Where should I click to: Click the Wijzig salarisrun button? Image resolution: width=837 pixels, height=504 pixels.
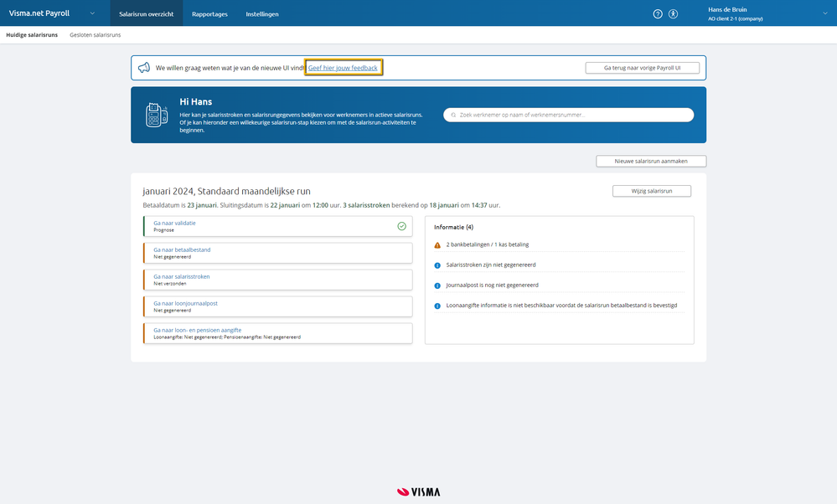click(x=651, y=191)
